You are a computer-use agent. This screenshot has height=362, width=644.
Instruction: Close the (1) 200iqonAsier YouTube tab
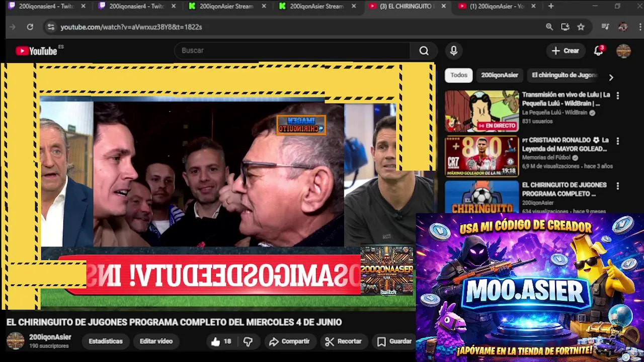tap(533, 6)
